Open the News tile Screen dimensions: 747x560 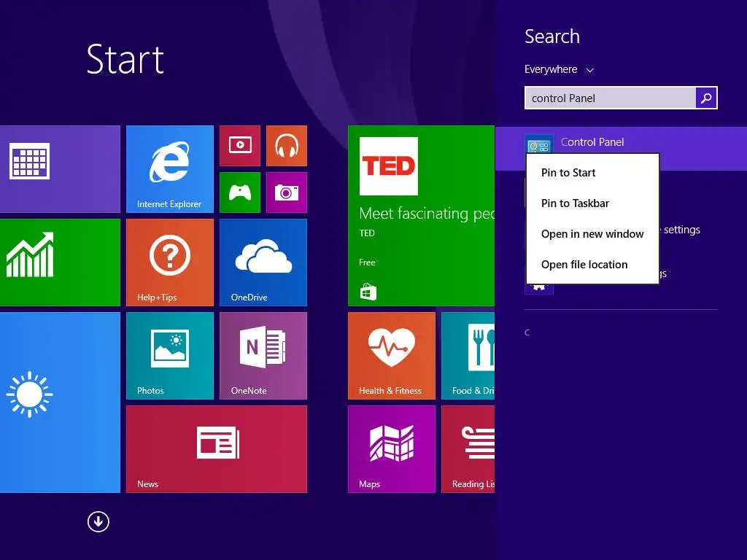tap(216, 449)
